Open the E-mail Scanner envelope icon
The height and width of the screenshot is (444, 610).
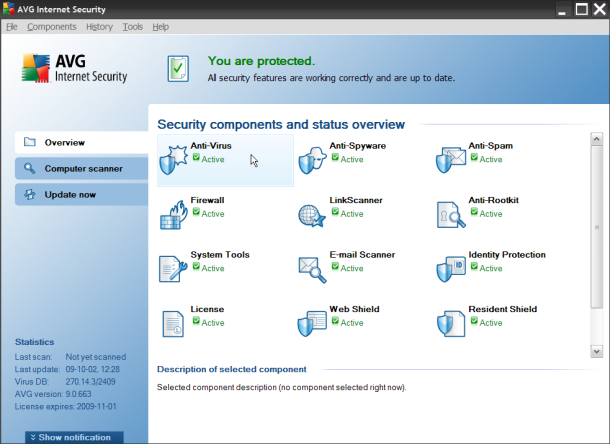[312, 270]
